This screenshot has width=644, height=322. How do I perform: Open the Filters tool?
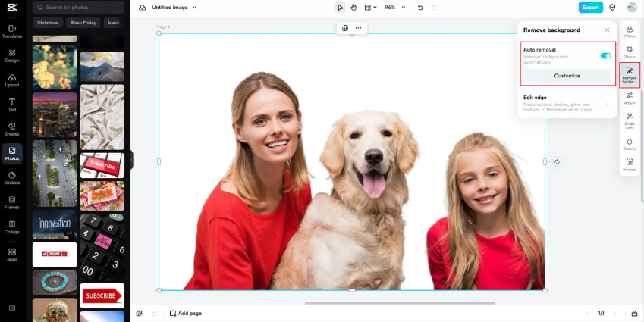pyautogui.click(x=630, y=32)
